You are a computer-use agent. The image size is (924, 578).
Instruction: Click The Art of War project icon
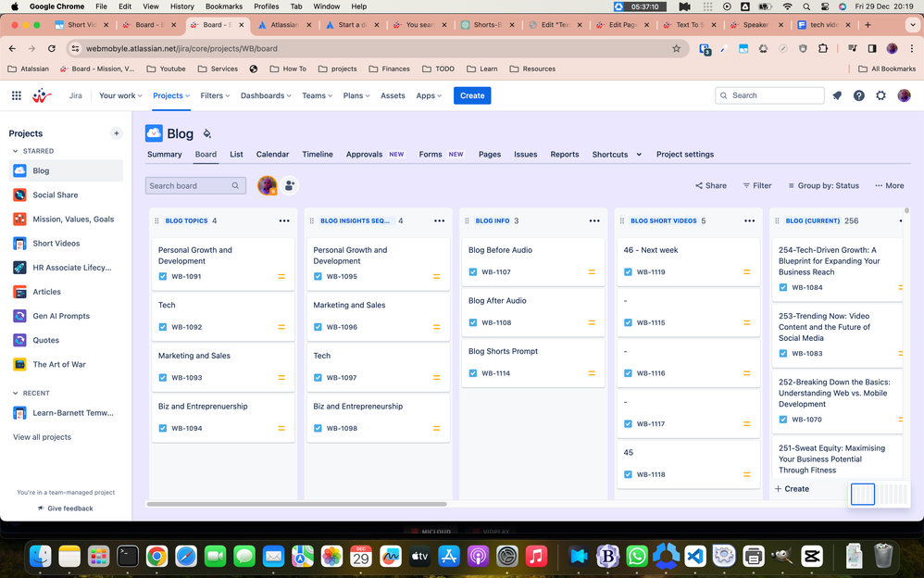coord(19,365)
